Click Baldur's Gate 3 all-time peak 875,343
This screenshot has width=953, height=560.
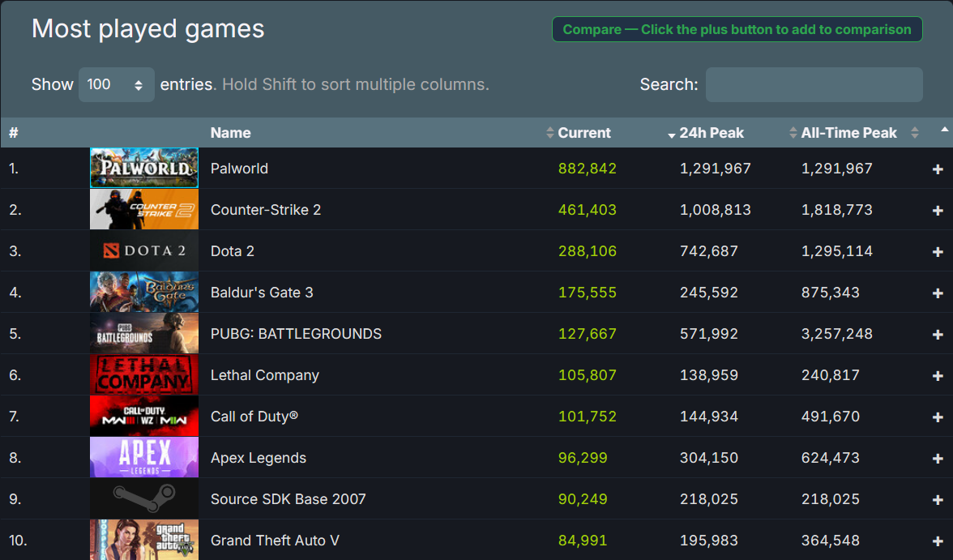830,293
